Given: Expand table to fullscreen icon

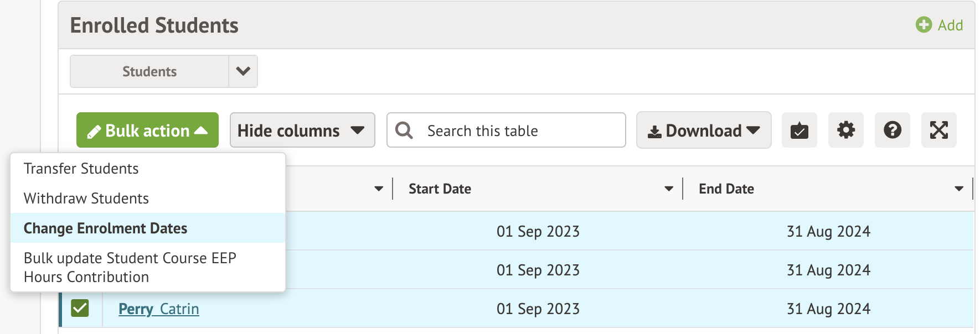Looking at the screenshot, I should (938, 131).
